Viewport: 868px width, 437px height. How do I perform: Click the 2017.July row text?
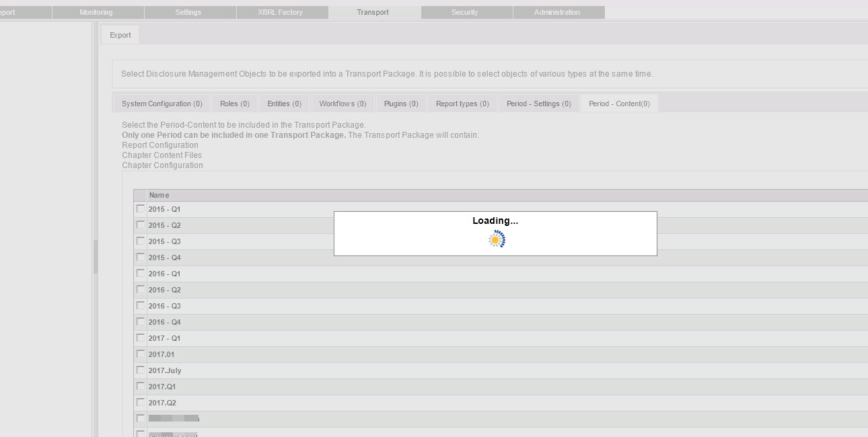pyautogui.click(x=165, y=370)
